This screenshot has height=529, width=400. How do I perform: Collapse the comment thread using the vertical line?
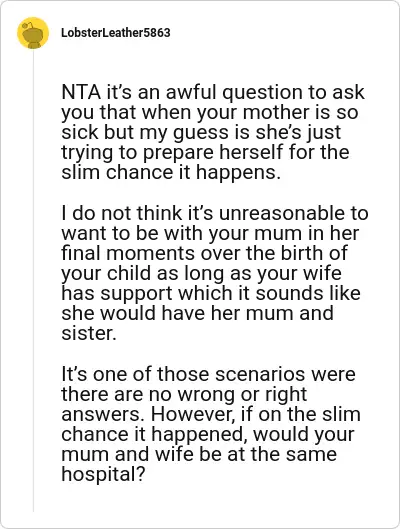(33, 281)
